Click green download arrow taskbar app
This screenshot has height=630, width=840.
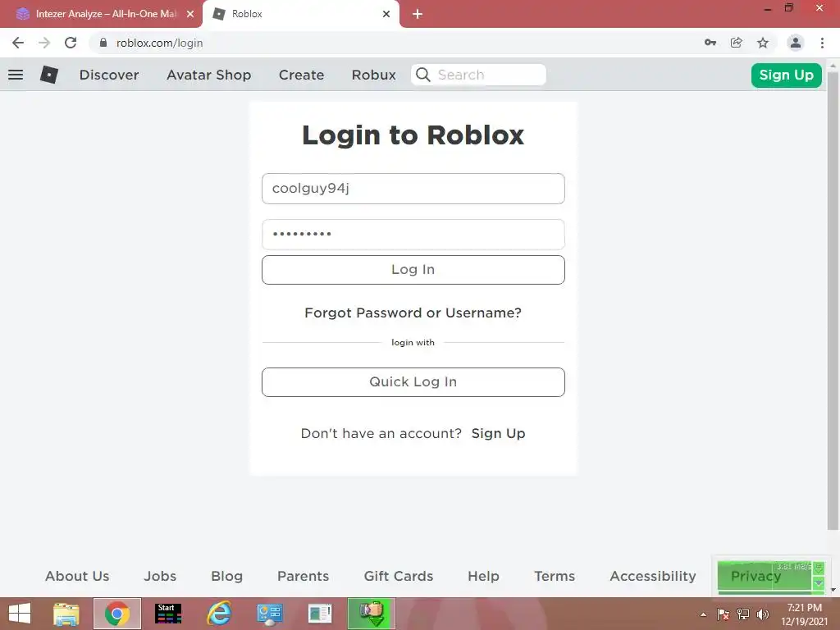coord(372,614)
